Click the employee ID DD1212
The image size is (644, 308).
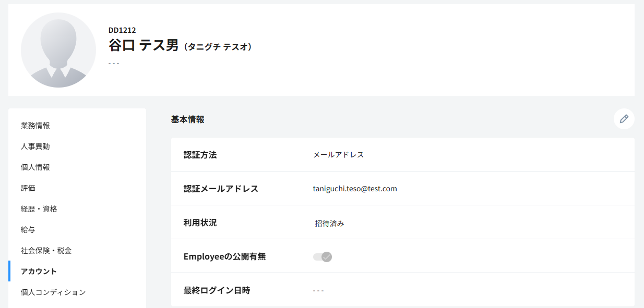pyautogui.click(x=122, y=30)
